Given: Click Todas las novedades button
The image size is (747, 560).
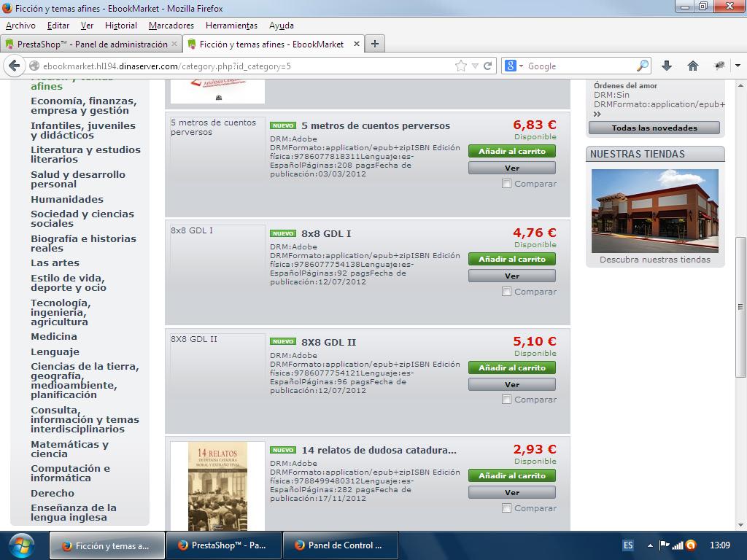Looking at the screenshot, I should (x=654, y=128).
